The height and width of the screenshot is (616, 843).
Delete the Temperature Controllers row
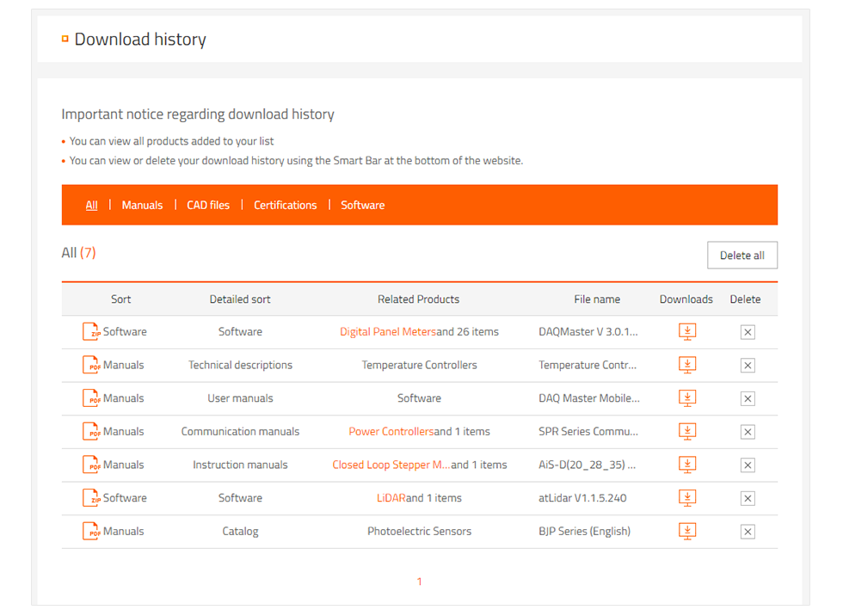(x=748, y=366)
